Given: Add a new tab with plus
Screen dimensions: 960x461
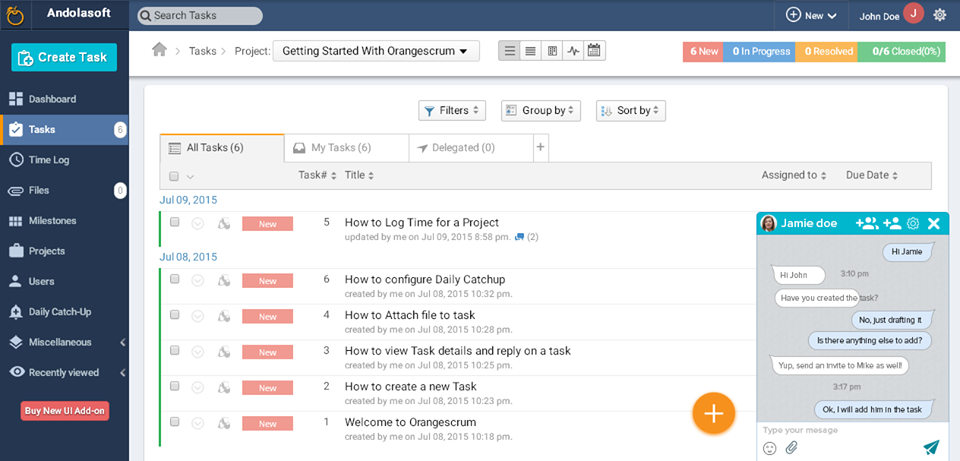Looking at the screenshot, I should pos(541,148).
